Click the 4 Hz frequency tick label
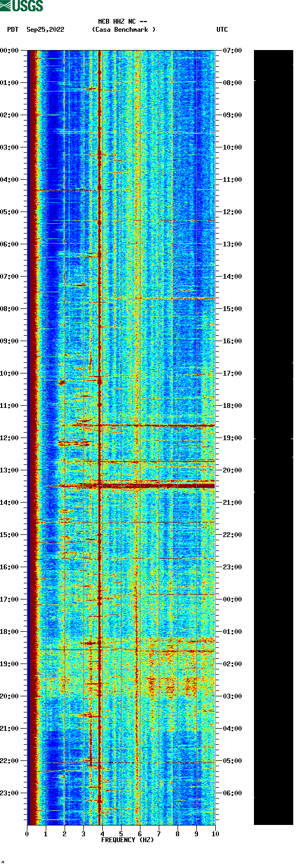 pyautogui.click(x=102, y=834)
